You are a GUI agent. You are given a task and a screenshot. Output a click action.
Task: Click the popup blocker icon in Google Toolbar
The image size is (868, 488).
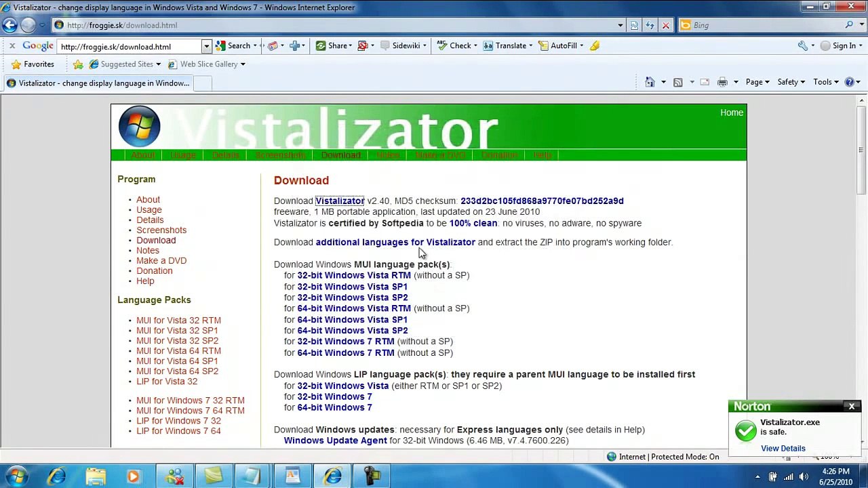[x=363, y=45]
